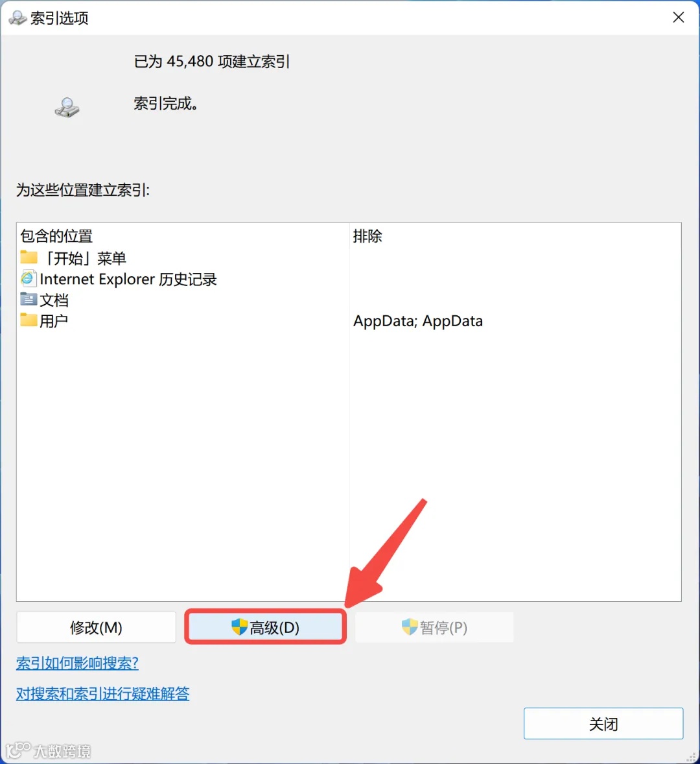The width and height of the screenshot is (700, 764).
Task: Select the 用户 folder icon
Action: click(29, 320)
